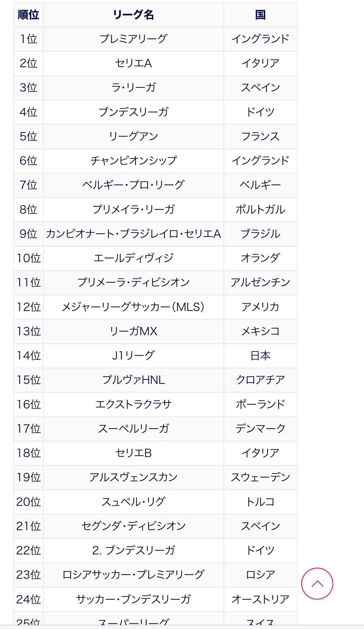Select the ロシアサッカー・プレミアリーグ cell
This screenshot has height=629, width=364.
(133, 575)
